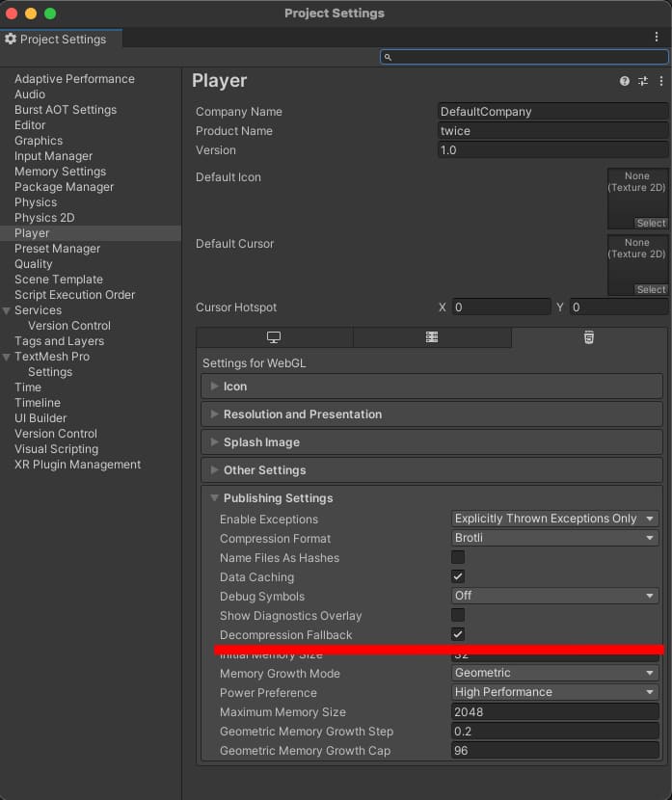This screenshot has width=672, height=800.
Task: Select the WebGL HTML5 platform tab
Action: click(x=588, y=337)
